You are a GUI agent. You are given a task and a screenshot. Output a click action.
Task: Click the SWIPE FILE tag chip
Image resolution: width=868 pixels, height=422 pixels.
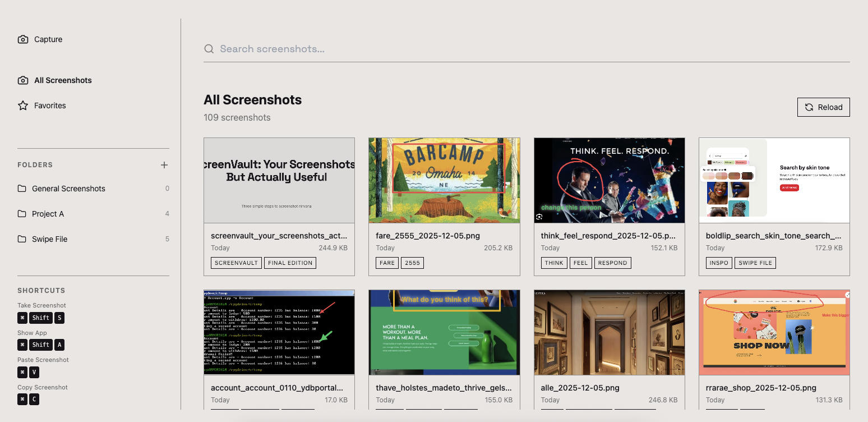755,263
